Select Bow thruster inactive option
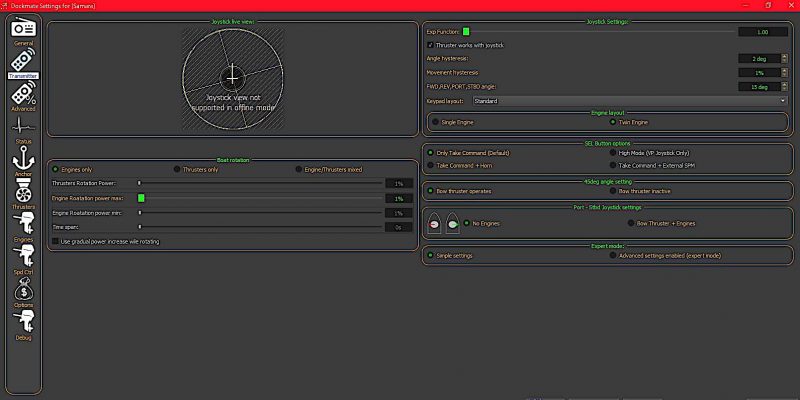Screen dimensions: 800x400 [x=613, y=191]
